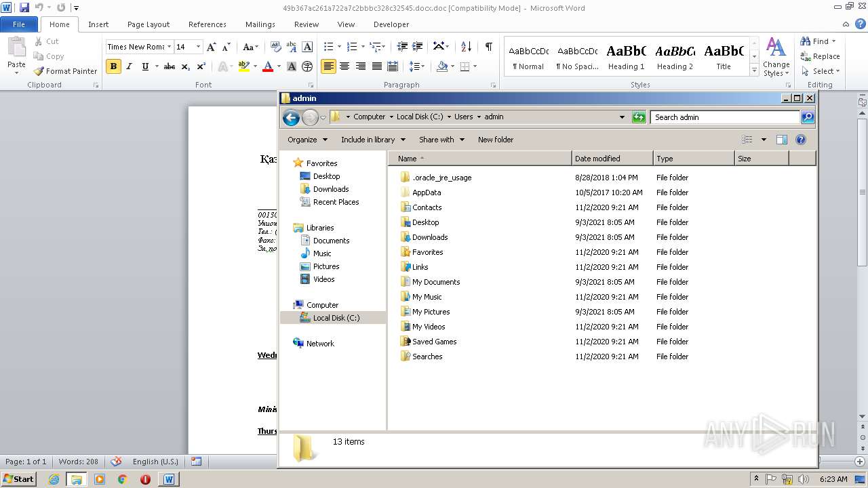The height and width of the screenshot is (488, 868).
Task: Toggle Underline formatting in Word ribbon
Action: click(145, 66)
